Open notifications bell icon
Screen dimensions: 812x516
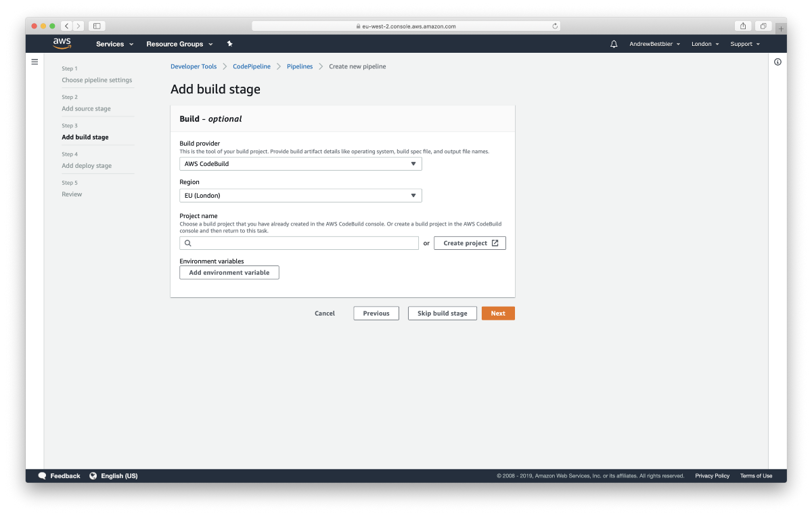(614, 44)
